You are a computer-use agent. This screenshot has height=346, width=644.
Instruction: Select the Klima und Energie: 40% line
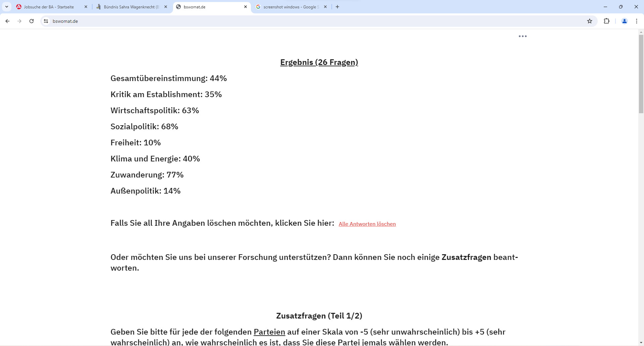click(155, 159)
